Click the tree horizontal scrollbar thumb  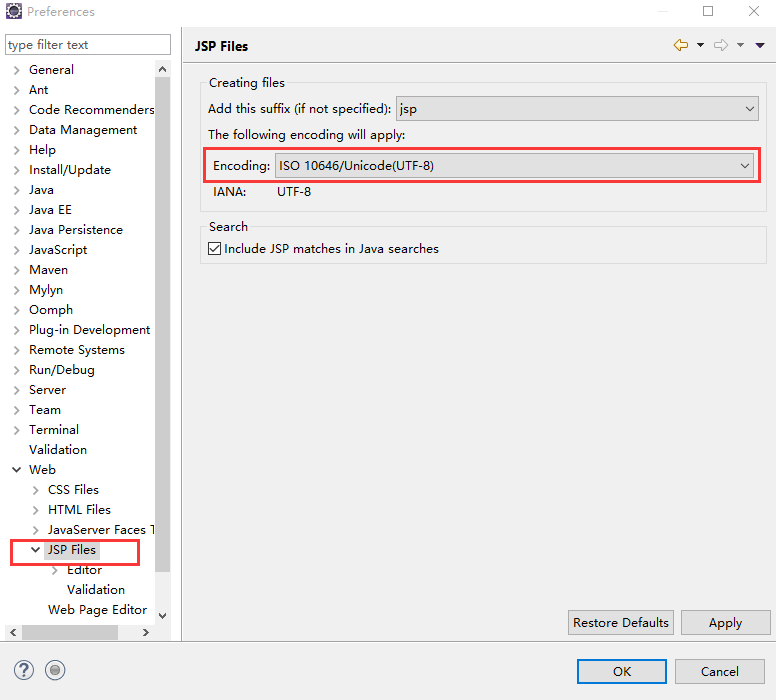coord(70,632)
